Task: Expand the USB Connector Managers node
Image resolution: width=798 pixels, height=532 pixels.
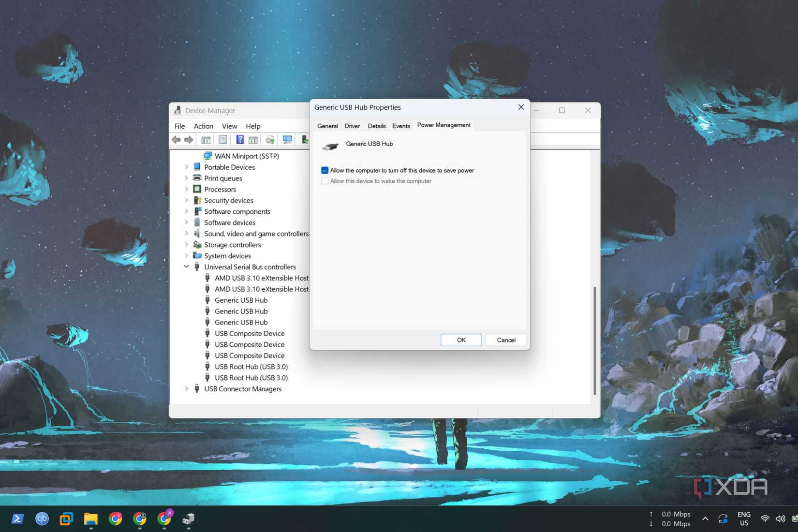Action: click(x=186, y=388)
